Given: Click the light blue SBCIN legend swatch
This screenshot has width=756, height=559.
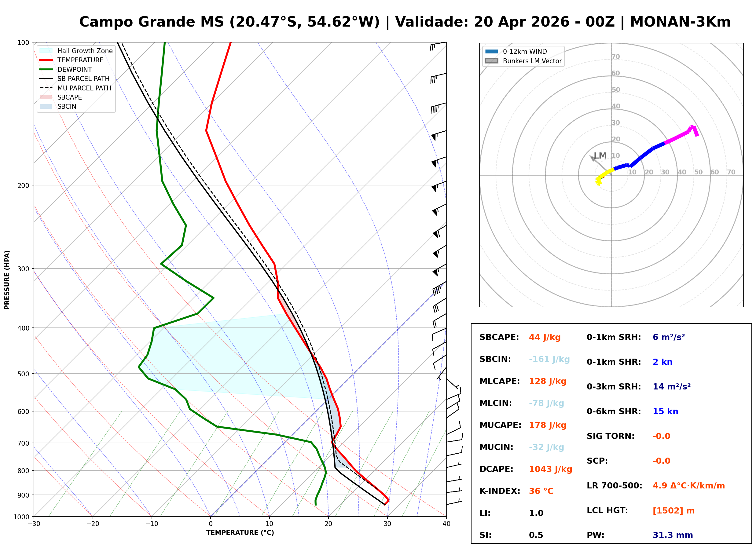Looking at the screenshot, I should coord(46,107).
